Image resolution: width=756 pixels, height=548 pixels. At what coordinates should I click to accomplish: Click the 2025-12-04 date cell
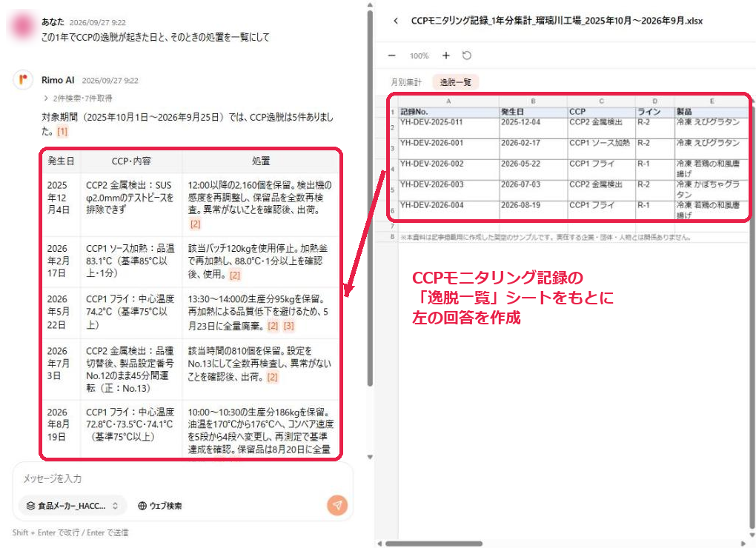pyautogui.click(x=533, y=127)
